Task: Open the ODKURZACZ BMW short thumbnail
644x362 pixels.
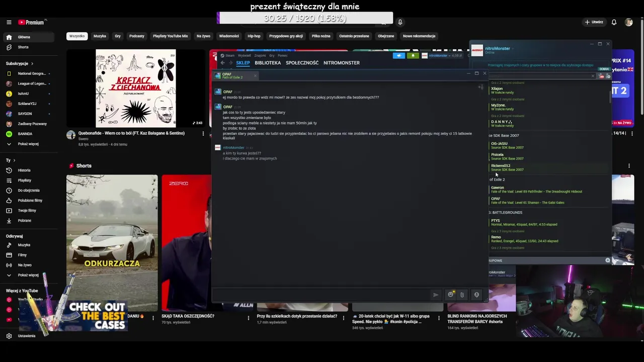Action: pyautogui.click(x=112, y=243)
